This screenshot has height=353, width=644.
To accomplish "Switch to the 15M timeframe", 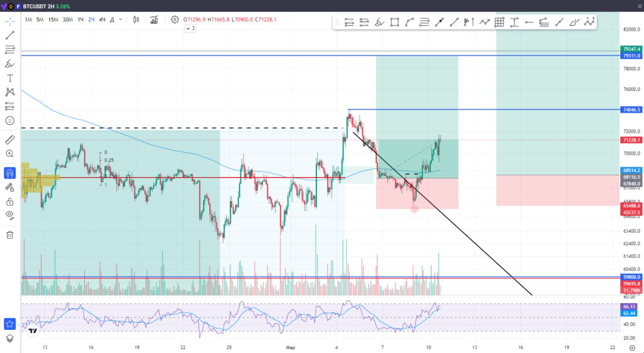I will [53, 20].
